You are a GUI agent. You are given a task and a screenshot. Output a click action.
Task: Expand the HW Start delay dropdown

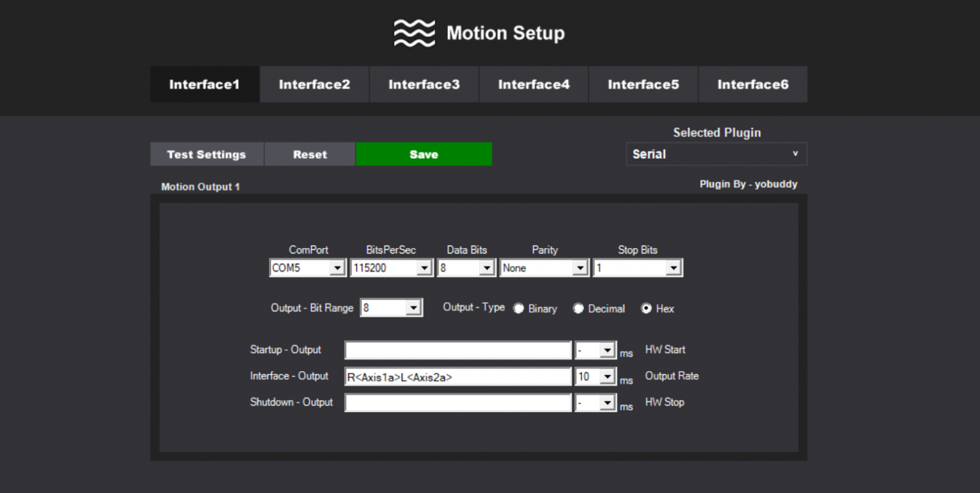[607, 350]
